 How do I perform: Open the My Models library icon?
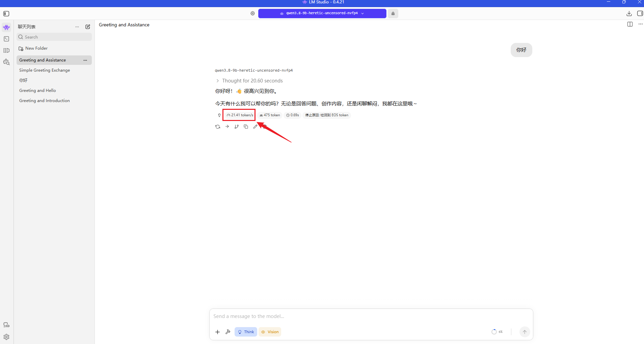coord(6,50)
